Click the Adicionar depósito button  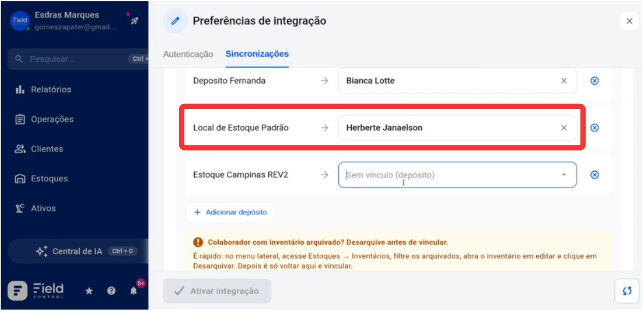231,212
